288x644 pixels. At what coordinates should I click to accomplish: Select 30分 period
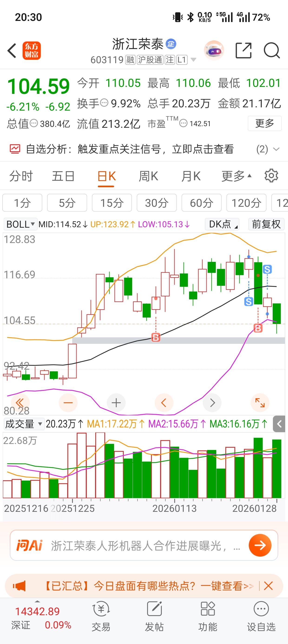point(157,203)
